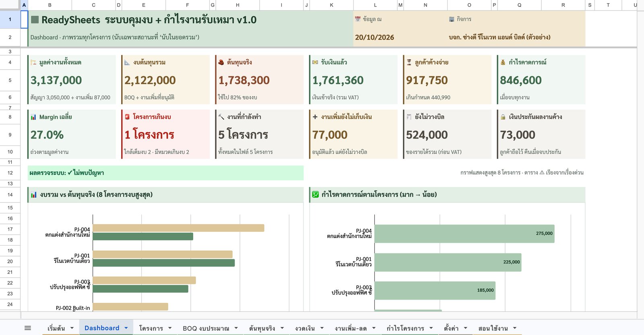Screen dimensions: 644x335
Task: Open the ต้นทุนจริง tab dropdown arrow
Action: 282,328
